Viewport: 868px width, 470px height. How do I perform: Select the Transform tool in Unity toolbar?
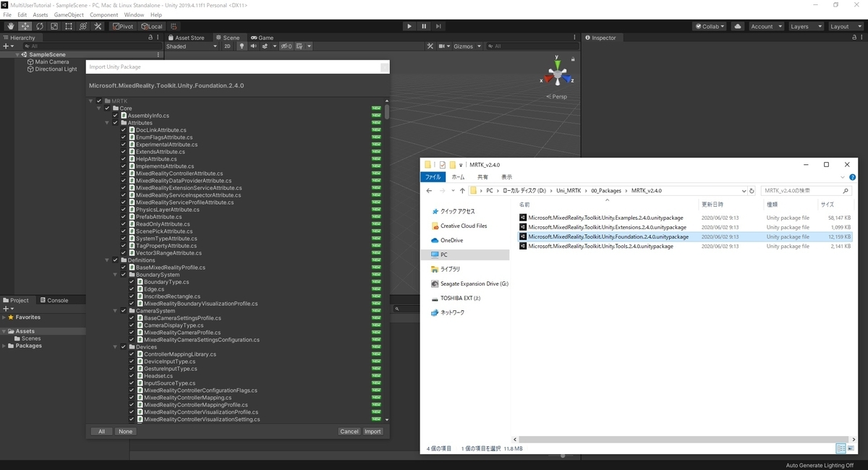(83, 26)
